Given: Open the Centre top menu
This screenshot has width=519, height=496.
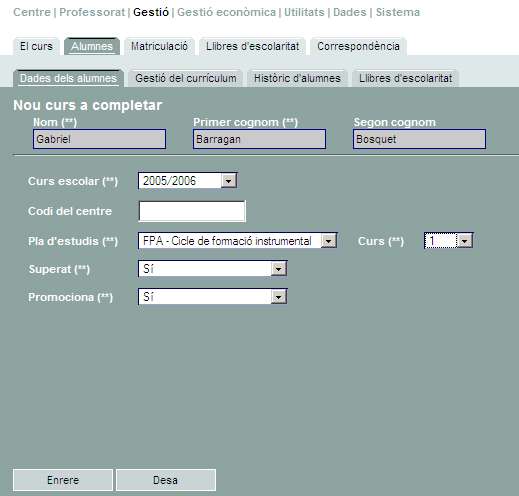Looking at the screenshot, I should [x=32, y=12].
